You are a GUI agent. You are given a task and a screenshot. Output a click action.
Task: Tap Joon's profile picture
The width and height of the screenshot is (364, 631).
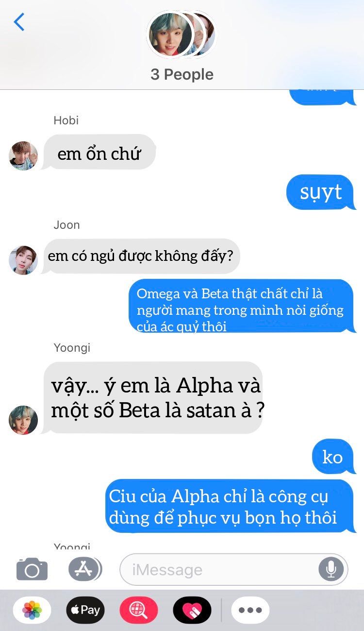tap(23, 260)
